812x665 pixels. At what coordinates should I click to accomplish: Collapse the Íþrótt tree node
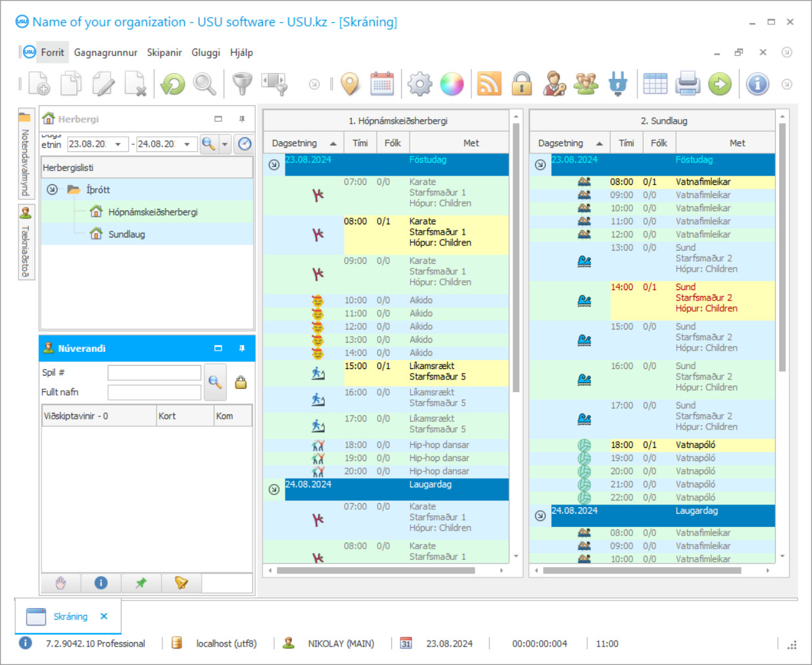pos(52,189)
